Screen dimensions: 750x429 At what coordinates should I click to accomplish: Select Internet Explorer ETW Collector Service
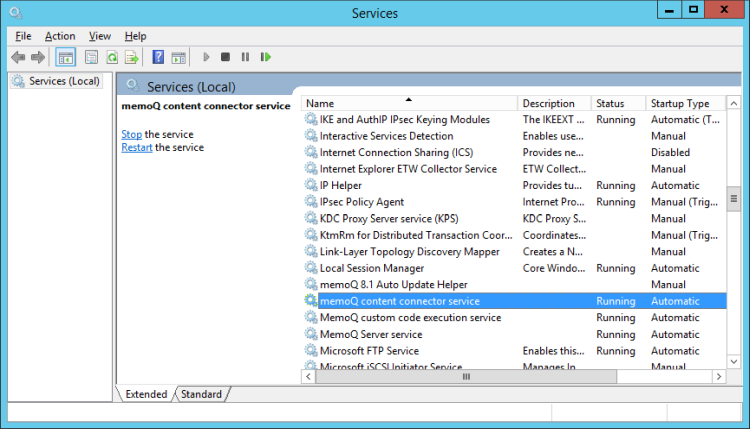(514, 169)
